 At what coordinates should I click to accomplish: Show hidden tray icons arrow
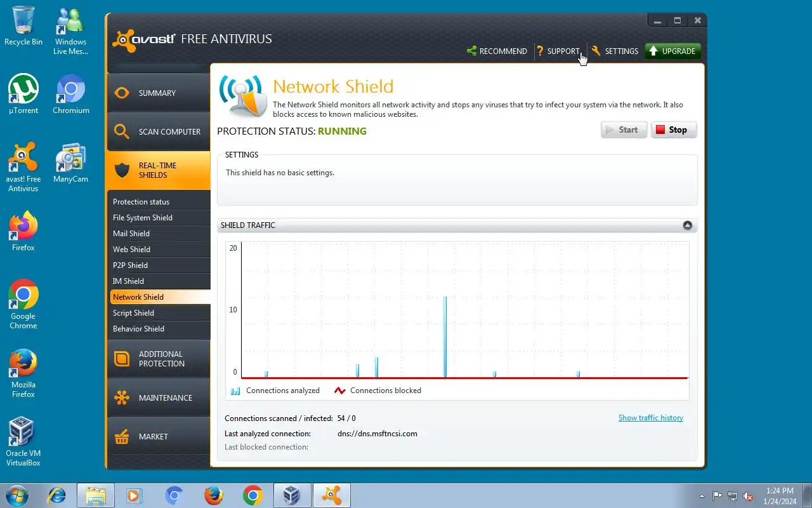pyautogui.click(x=702, y=496)
